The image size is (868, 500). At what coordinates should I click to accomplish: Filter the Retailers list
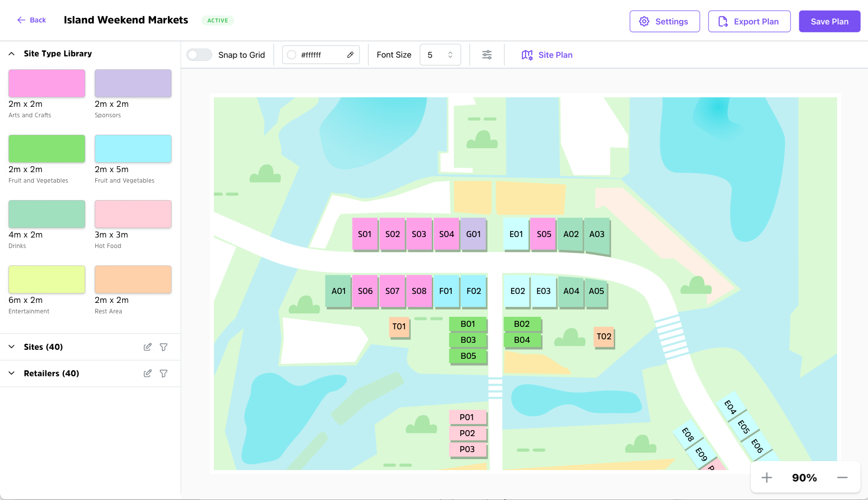(x=164, y=373)
